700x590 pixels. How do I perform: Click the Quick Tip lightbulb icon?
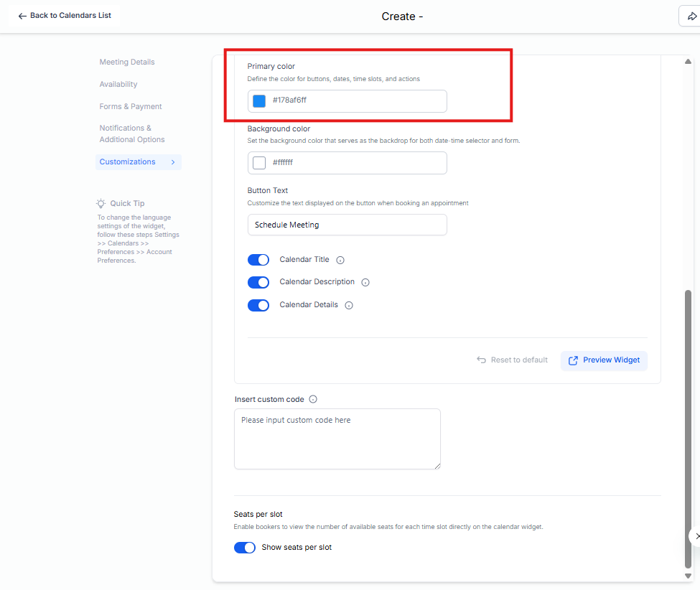101,204
